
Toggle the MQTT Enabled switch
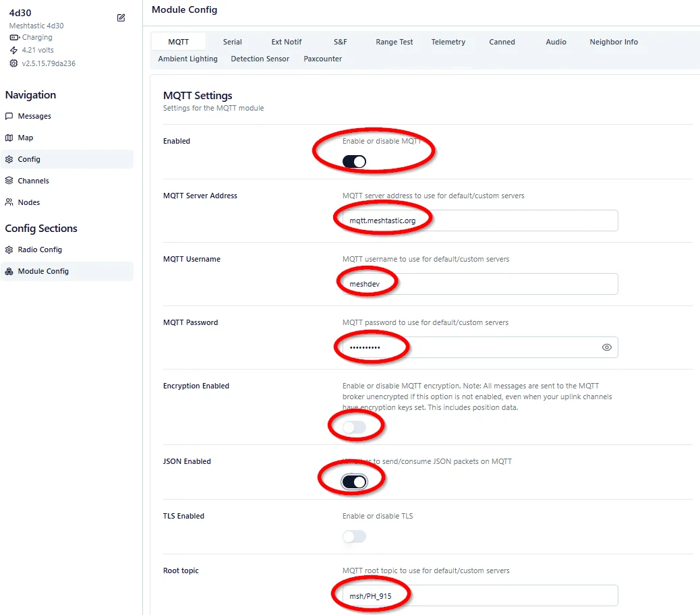(354, 162)
